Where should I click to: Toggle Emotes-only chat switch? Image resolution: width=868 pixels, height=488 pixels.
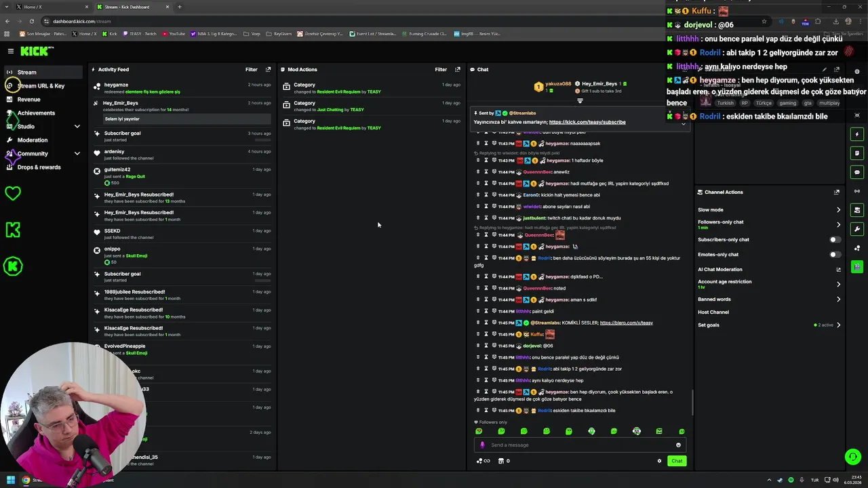pos(835,254)
